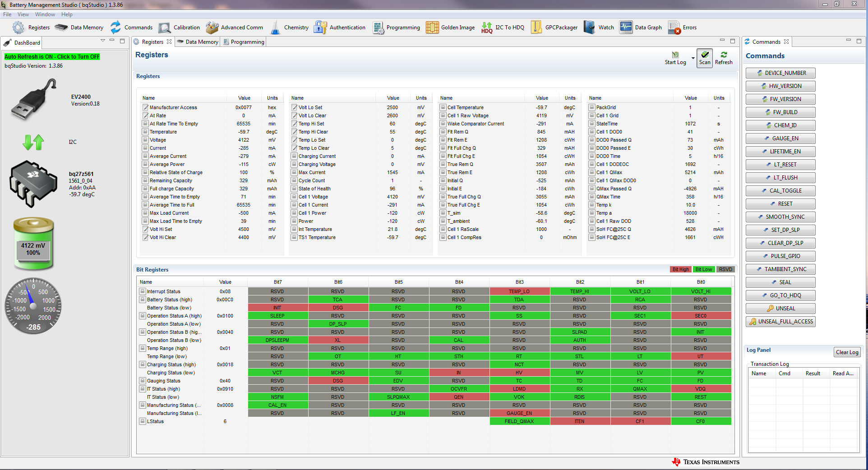Viewport: 868px width, 470px height.
Task: Click the I2C communication arrows icon
Action: coord(33,142)
